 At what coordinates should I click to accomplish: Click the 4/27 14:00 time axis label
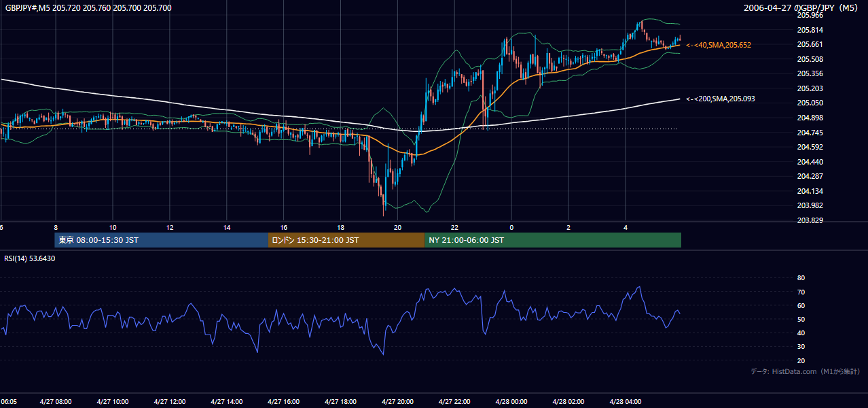pos(227,402)
